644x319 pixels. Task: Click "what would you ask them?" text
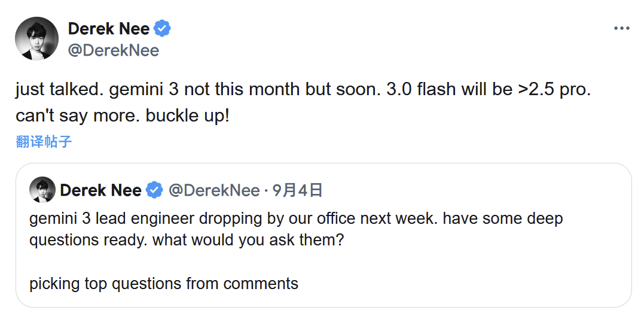(x=248, y=240)
